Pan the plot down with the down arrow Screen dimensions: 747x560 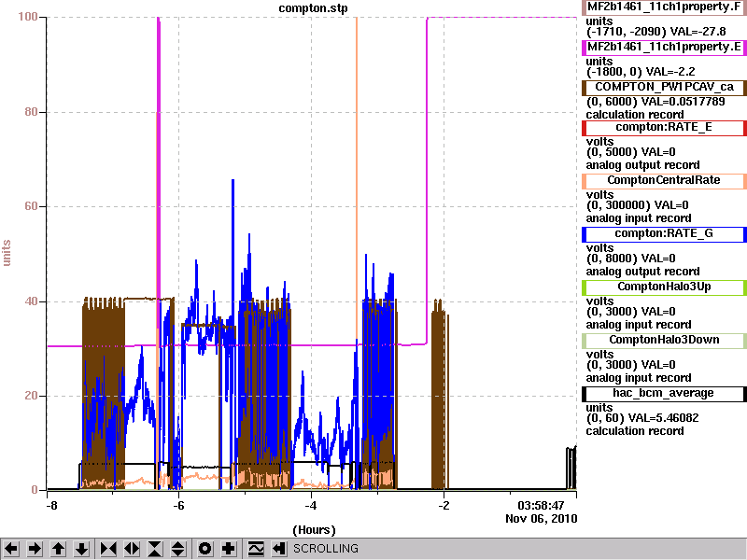point(82,549)
